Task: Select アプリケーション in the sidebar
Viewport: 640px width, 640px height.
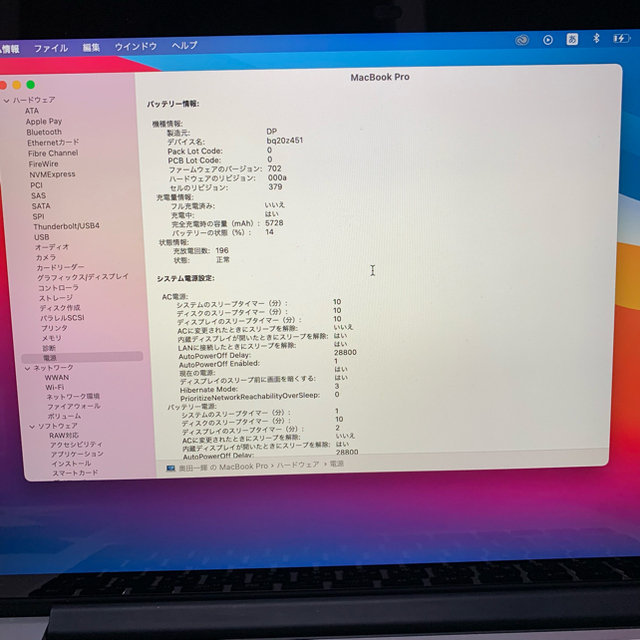Action: pyautogui.click(x=77, y=454)
